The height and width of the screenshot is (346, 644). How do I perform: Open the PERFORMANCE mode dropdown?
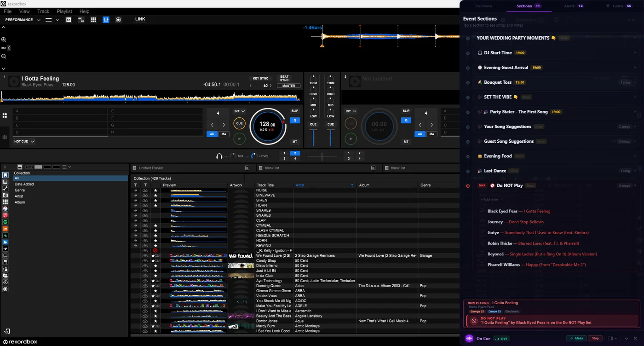tap(23, 20)
